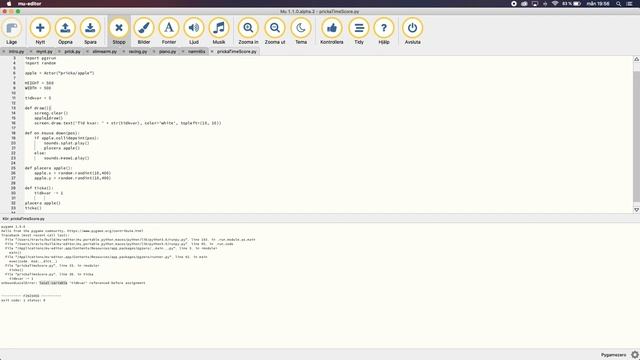Stop the running program with Stopp
Image resolution: width=640 pixels, height=360 pixels.
tap(119, 31)
